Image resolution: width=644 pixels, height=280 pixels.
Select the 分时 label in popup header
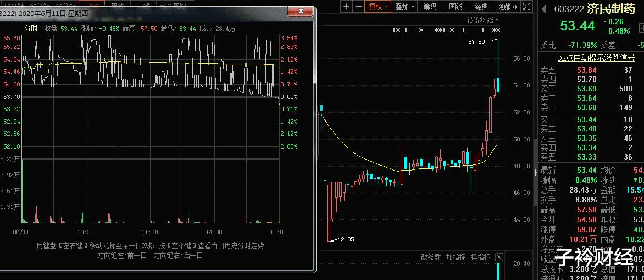click(x=31, y=29)
